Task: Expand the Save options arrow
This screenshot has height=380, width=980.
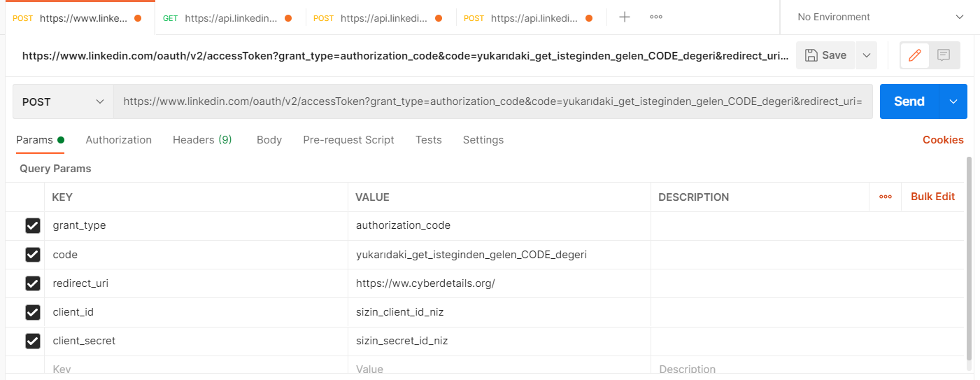Action: 866,55
